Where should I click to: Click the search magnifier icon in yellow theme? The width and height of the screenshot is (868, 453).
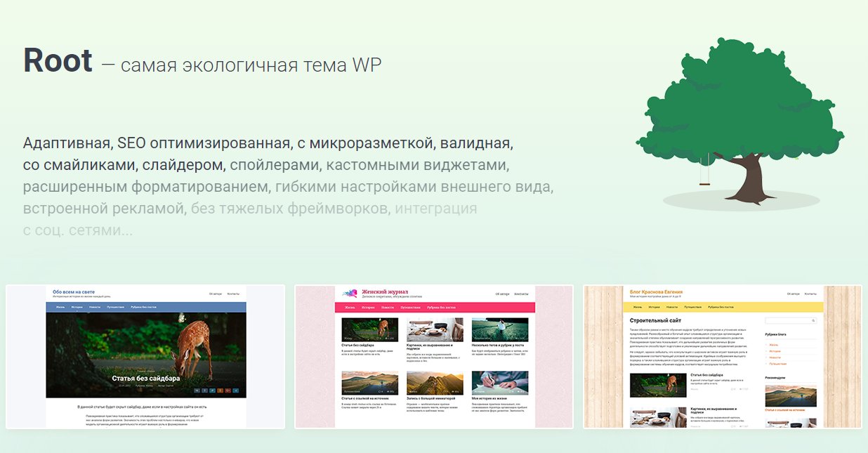(814, 320)
